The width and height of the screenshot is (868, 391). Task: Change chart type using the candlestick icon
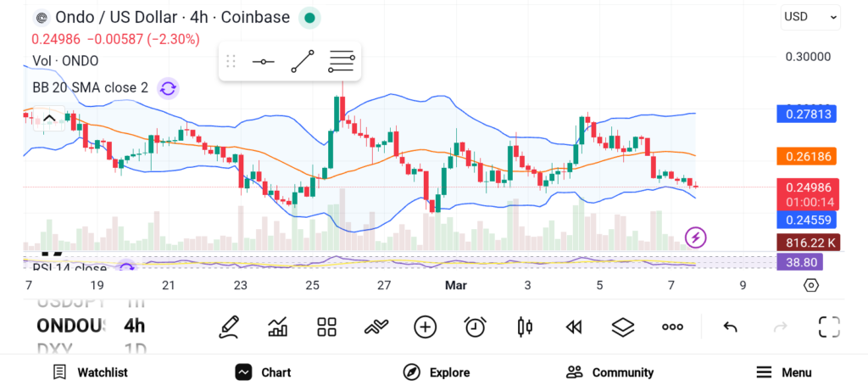pos(524,327)
